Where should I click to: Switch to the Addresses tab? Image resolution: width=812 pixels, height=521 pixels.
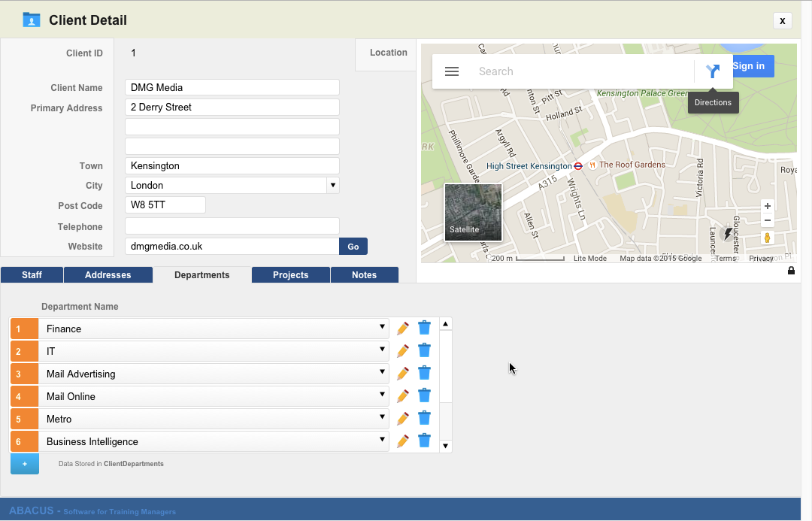tap(108, 275)
